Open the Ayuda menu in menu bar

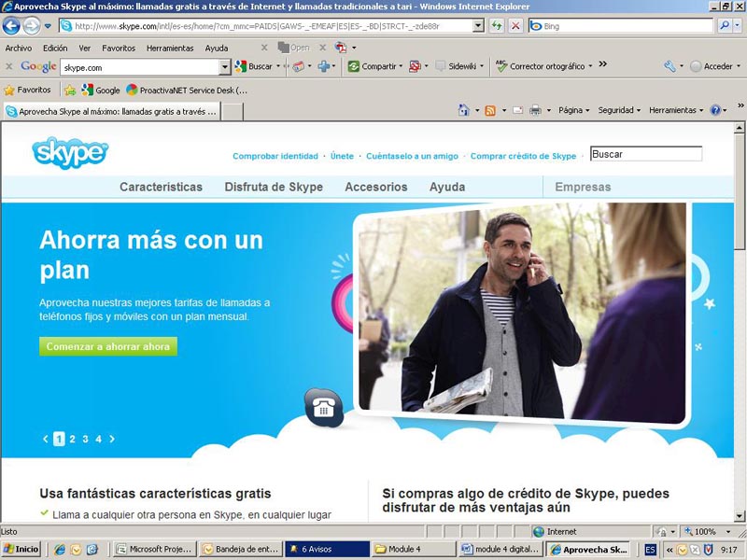(217, 49)
